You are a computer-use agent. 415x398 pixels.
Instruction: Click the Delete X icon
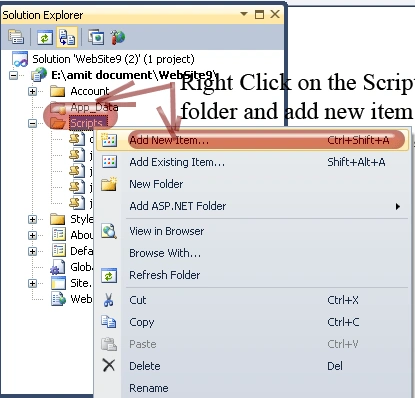coord(109,365)
